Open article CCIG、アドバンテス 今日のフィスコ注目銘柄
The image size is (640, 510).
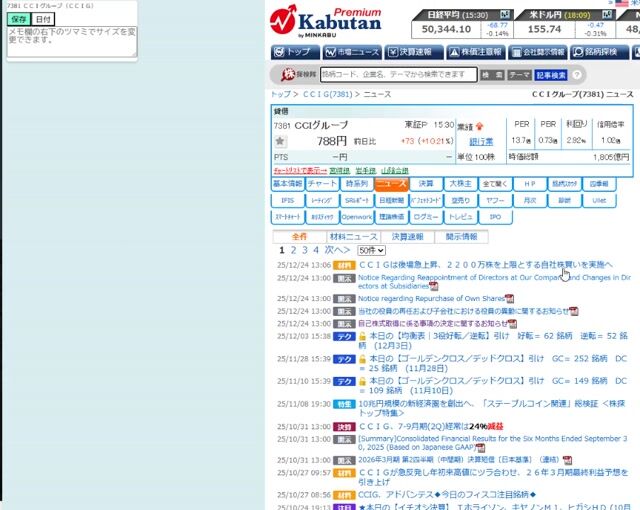pos(447,495)
